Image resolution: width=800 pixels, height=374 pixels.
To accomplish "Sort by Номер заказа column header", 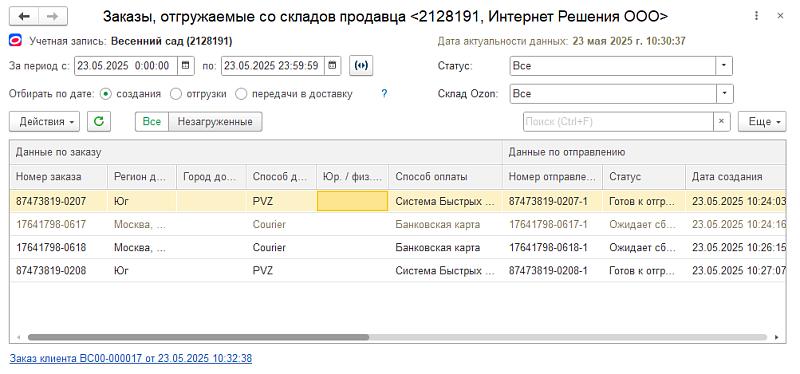I will point(58,177).
